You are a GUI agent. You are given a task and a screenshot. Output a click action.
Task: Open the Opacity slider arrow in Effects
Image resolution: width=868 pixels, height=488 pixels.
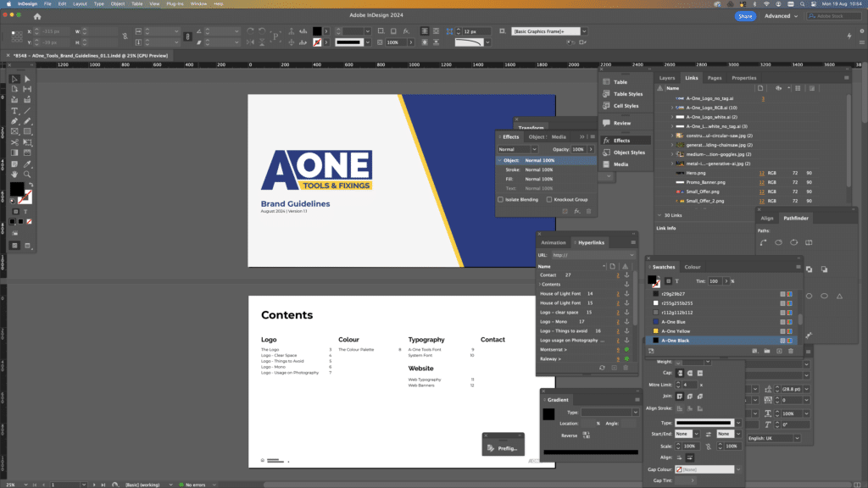pos(591,149)
